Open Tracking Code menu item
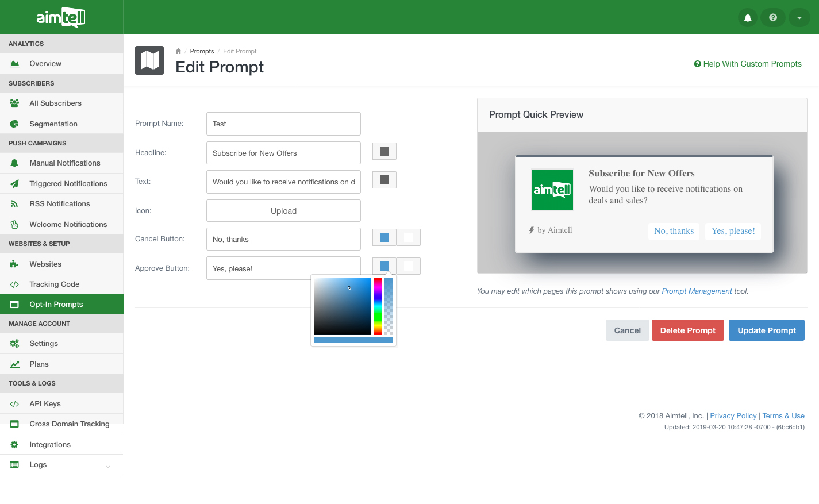819x504 pixels. pyautogui.click(x=61, y=284)
